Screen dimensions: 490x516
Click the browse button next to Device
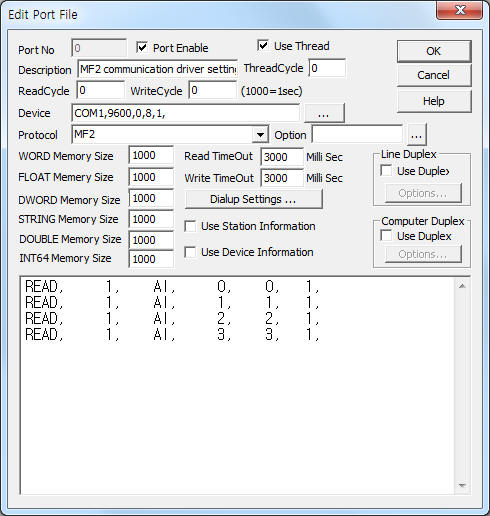324,113
